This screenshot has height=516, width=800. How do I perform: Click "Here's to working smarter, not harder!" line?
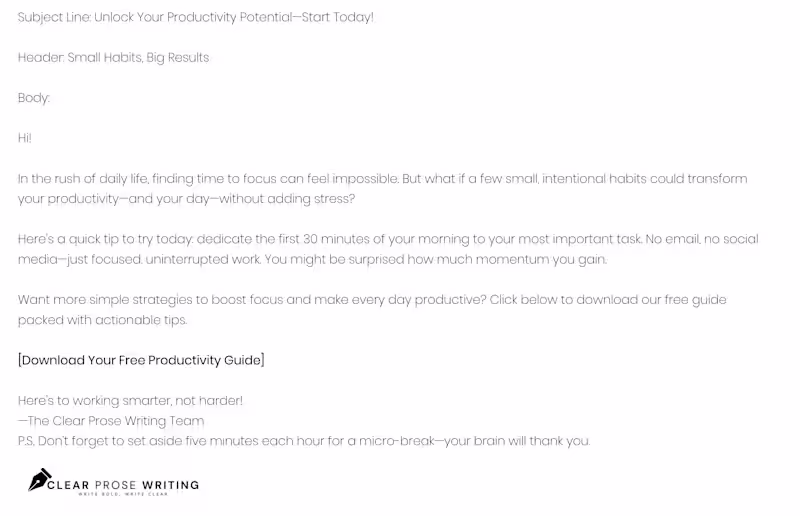[130, 401]
